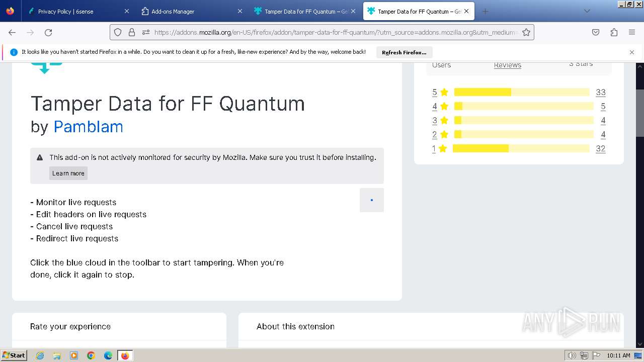
Task: Open File Explorer from taskbar
Action: pos(57,355)
